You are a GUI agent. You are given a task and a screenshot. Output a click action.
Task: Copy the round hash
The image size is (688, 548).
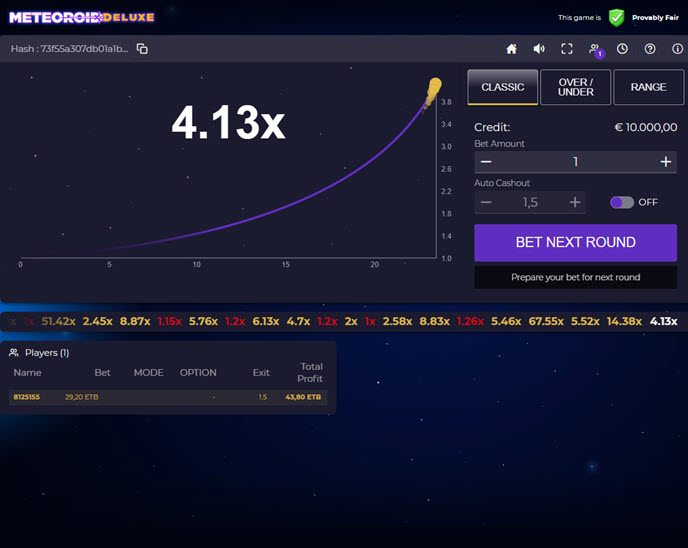pos(142,49)
